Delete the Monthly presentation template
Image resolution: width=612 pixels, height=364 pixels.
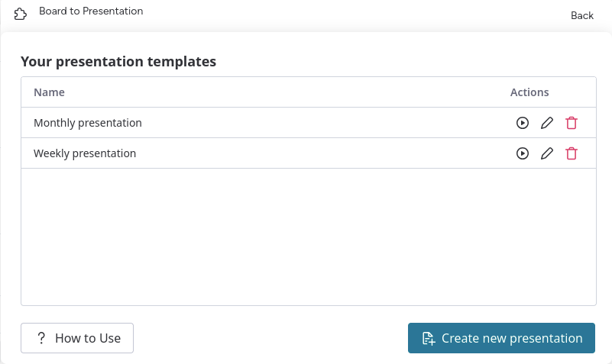(572, 123)
